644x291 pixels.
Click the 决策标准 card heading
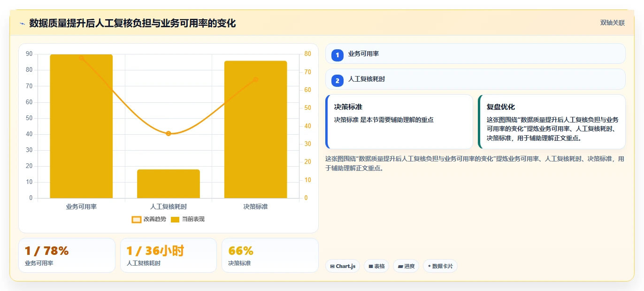(x=348, y=107)
